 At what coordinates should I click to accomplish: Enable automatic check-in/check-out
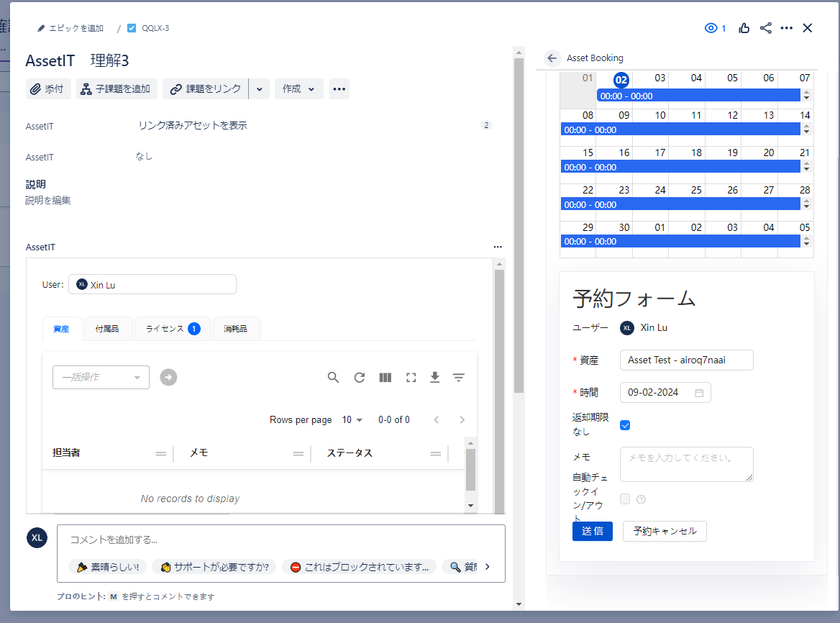625,499
